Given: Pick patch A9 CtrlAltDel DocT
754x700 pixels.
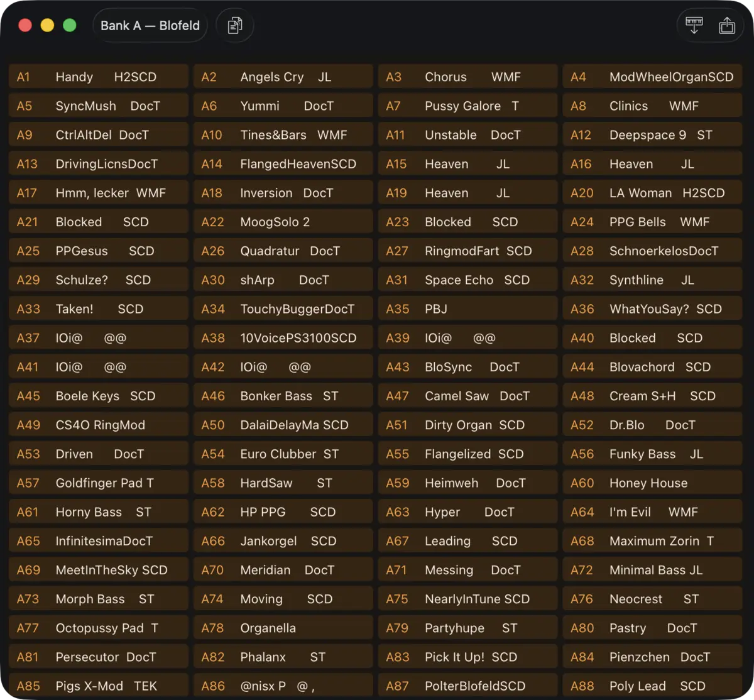Looking at the screenshot, I should [x=99, y=134].
